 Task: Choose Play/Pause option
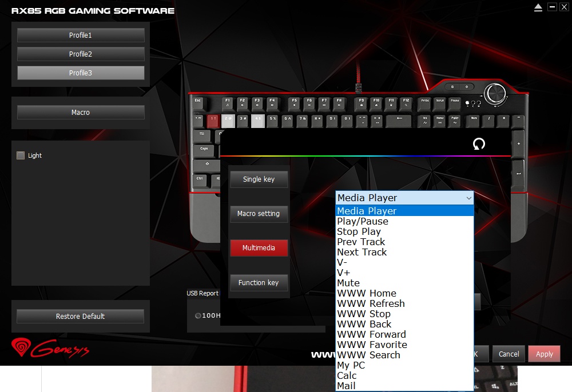pyautogui.click(x=404, y=221)
